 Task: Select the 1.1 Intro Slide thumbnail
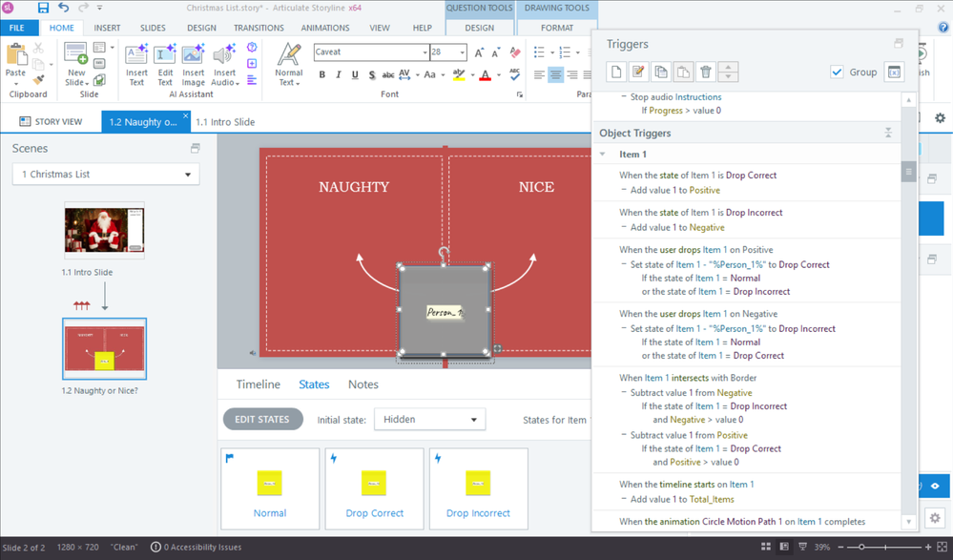[104, 232]
